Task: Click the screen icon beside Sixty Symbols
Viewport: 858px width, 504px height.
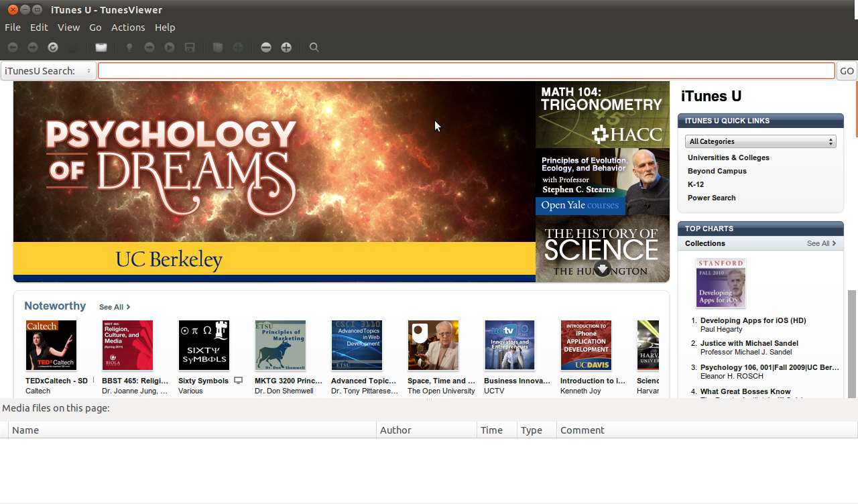Action: pyautogui.click(x=238, y=381)
